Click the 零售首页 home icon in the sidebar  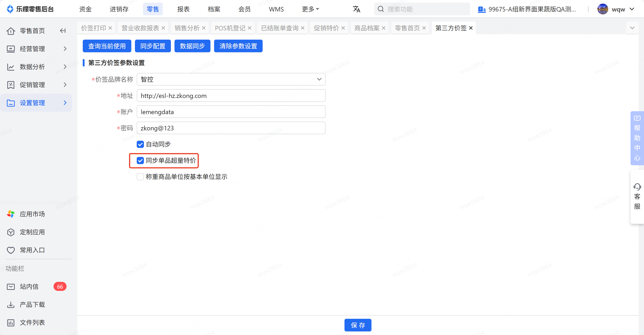[11, 31]
